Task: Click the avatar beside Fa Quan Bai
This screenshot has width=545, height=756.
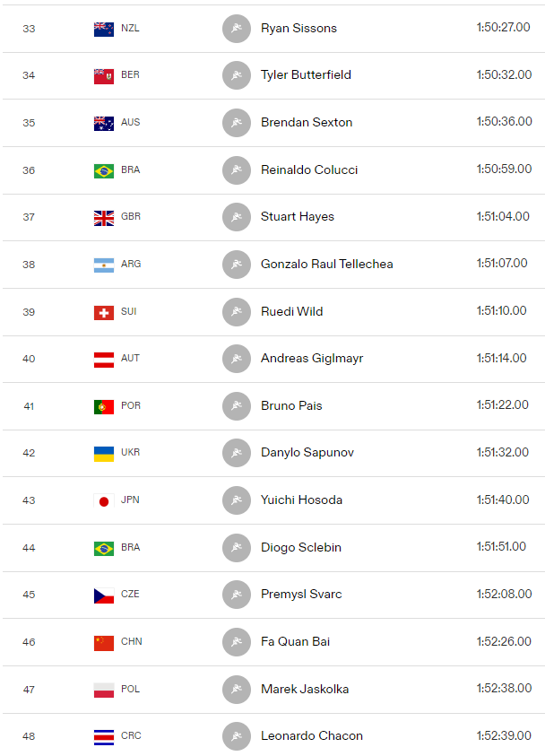Action: pyautogui.click(x=237, y=642)
